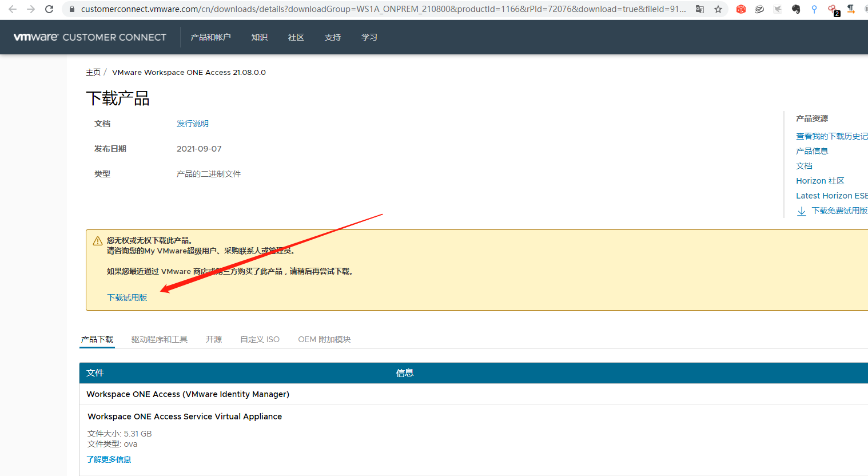Switch to the 开源 tab
This screenshot has height=476, width=868.
(214, 339)
